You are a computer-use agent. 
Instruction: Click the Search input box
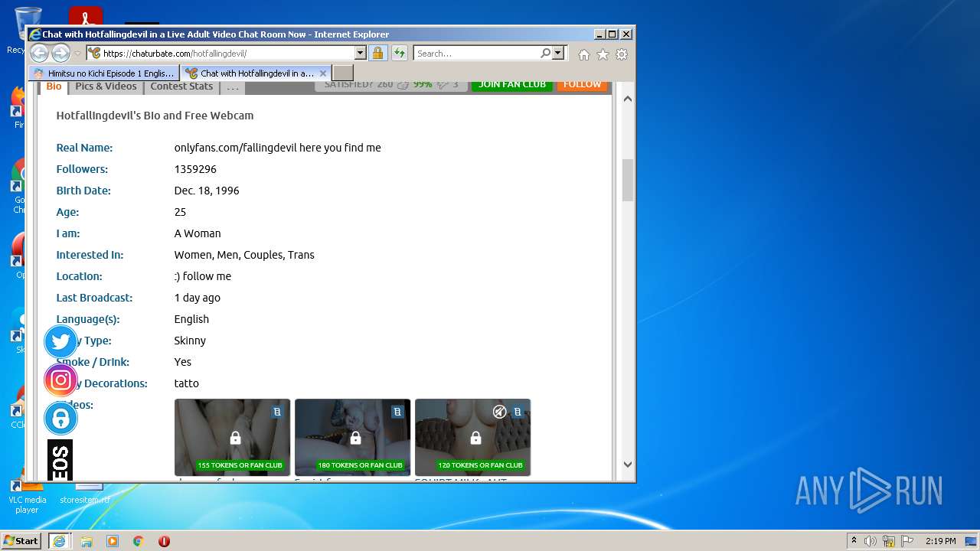(476, 54)
